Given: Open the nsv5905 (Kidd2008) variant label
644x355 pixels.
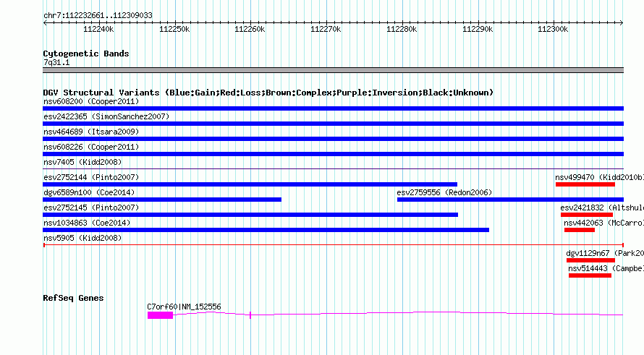Looking at the screenshot, I should tap(82, 238).
